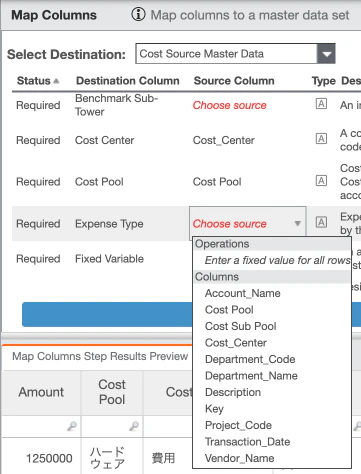Click type icon in Cost Pool row
Image resolution: width=361 pixels, height=474 pixels.
[x=321, y=181]
